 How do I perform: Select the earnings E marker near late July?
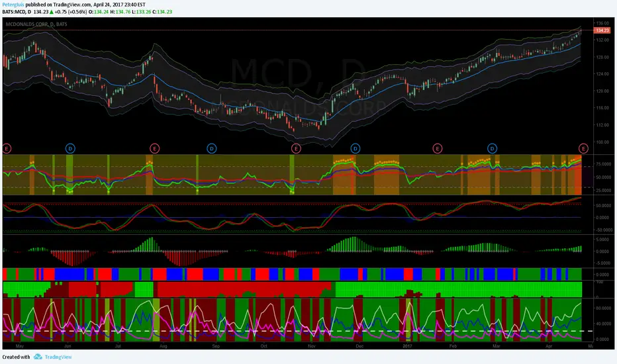pyautogui.click(x=155, y=148)
